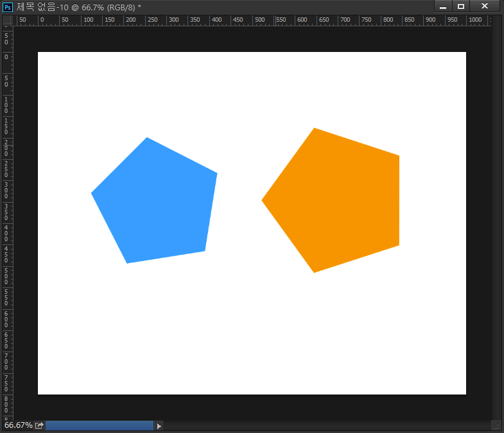The image size is (504, 433).
Task: Click the 500 mark on horizontal ruler
Action: click(x=260, y=21)
